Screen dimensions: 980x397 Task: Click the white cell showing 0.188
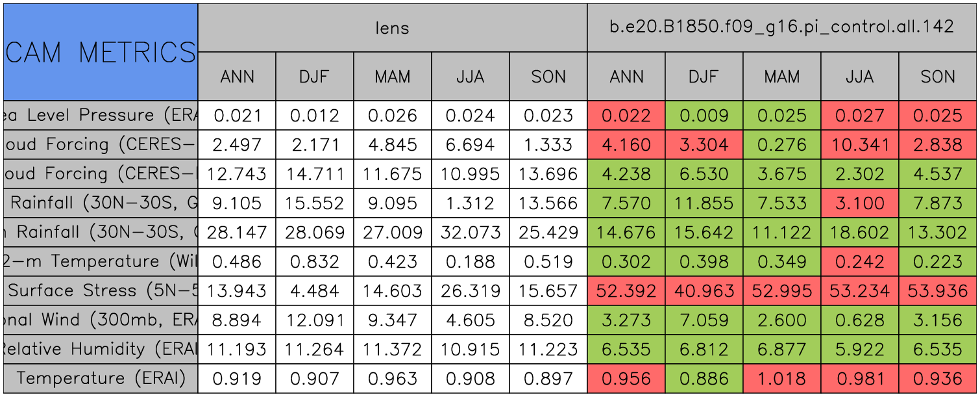470,261
